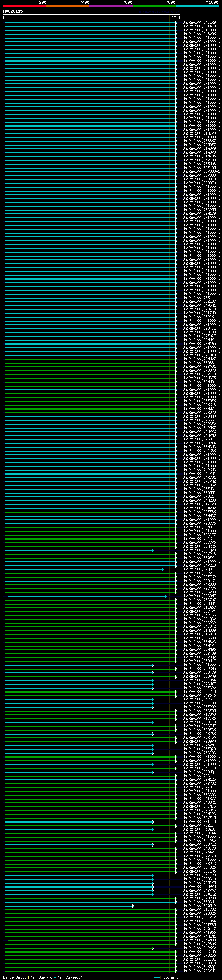Select the UniRef100_B1AUP9 label

pyautogui.click(x=199, y=149)
